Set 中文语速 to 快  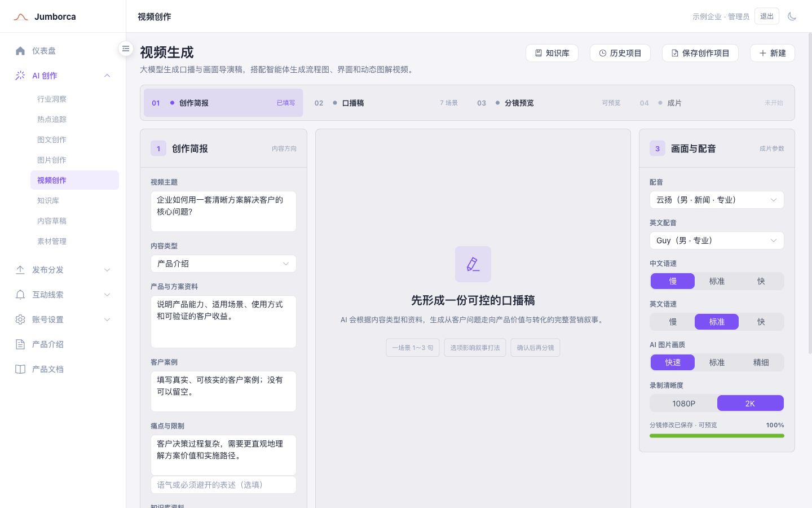(x=761, y=281)
